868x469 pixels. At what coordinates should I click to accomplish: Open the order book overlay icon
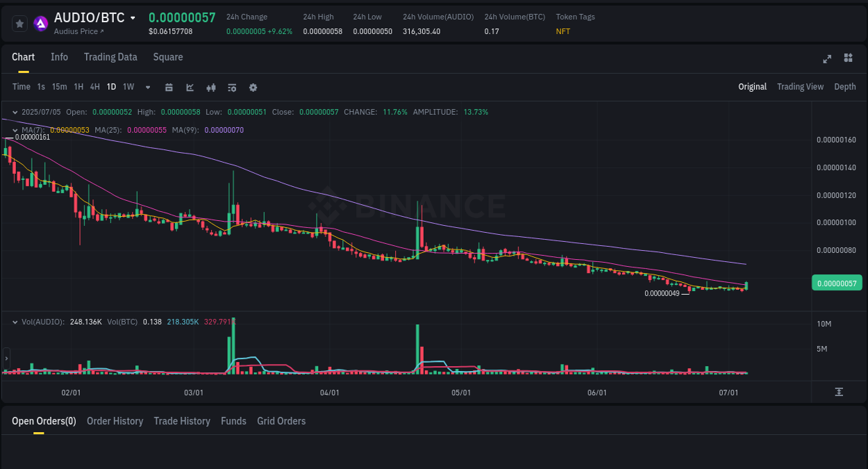(231, 87)
